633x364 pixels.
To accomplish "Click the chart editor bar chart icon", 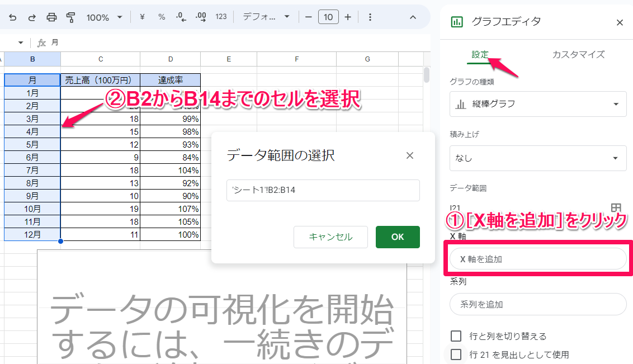I will (x=457, y=21).
